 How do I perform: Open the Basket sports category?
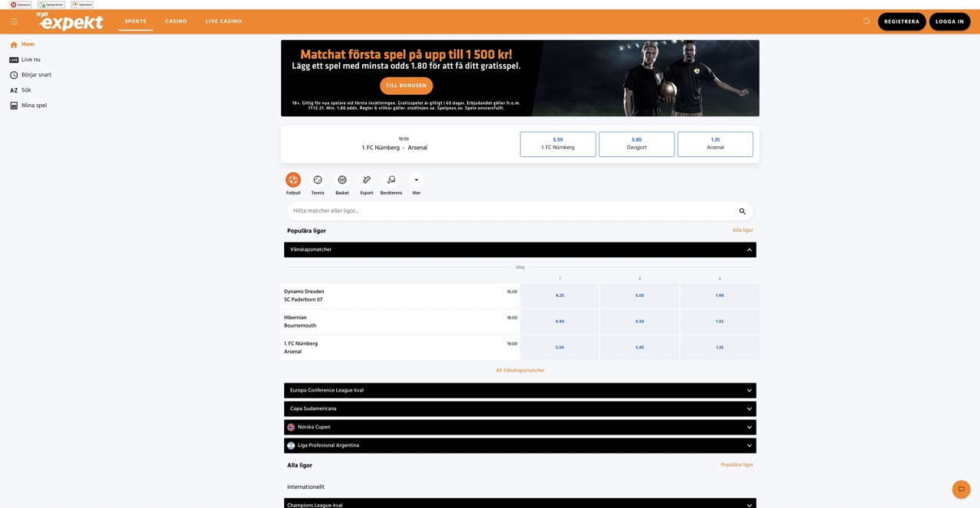pos(342,180)
